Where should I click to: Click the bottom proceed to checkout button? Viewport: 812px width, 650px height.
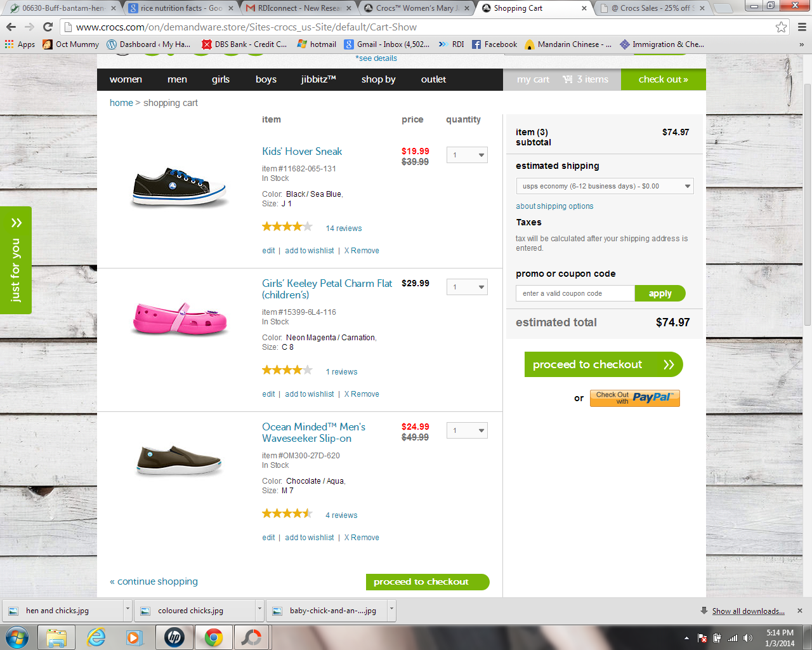point(428,581)
